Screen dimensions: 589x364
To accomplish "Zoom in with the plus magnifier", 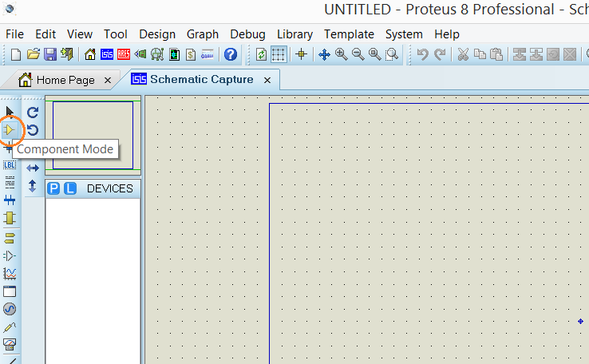I will (341, 54).
